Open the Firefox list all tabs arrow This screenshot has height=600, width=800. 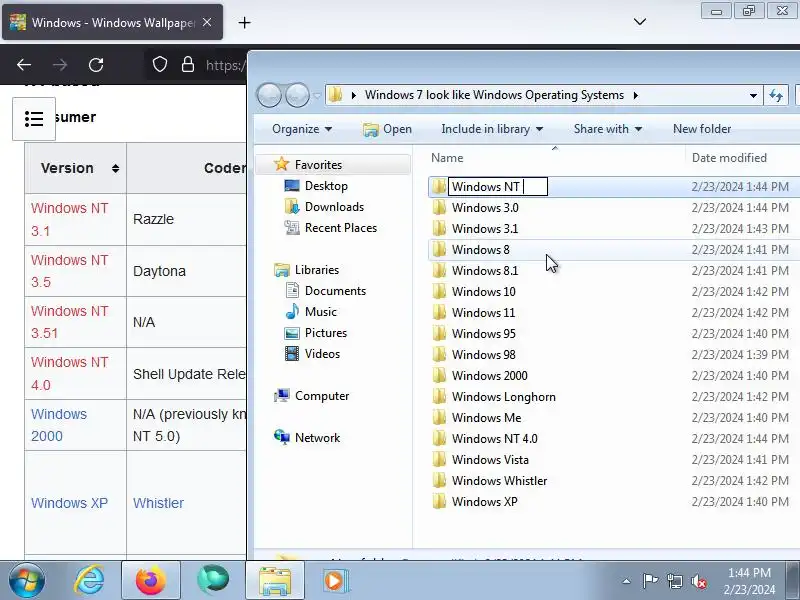click(x=640, y=22)
